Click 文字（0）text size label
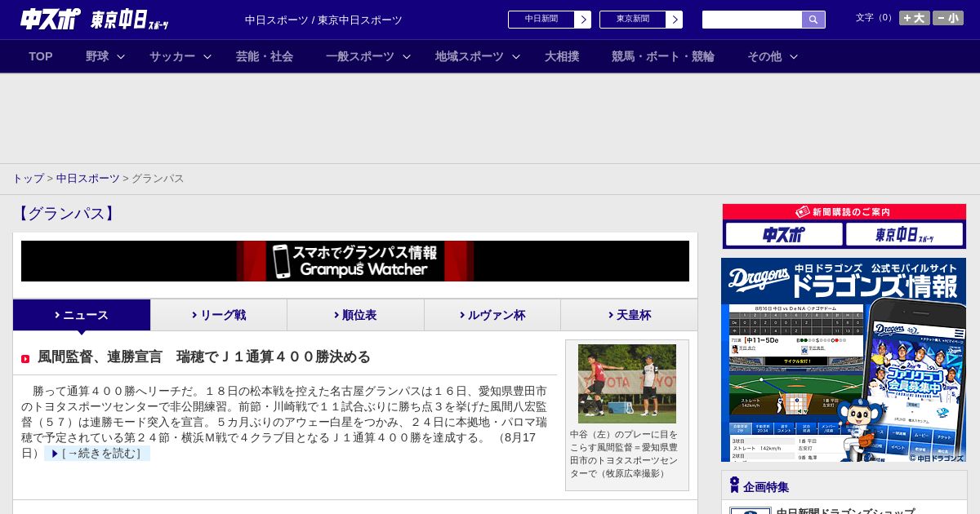This screenshot has width=980, height=514. [875, 18]
